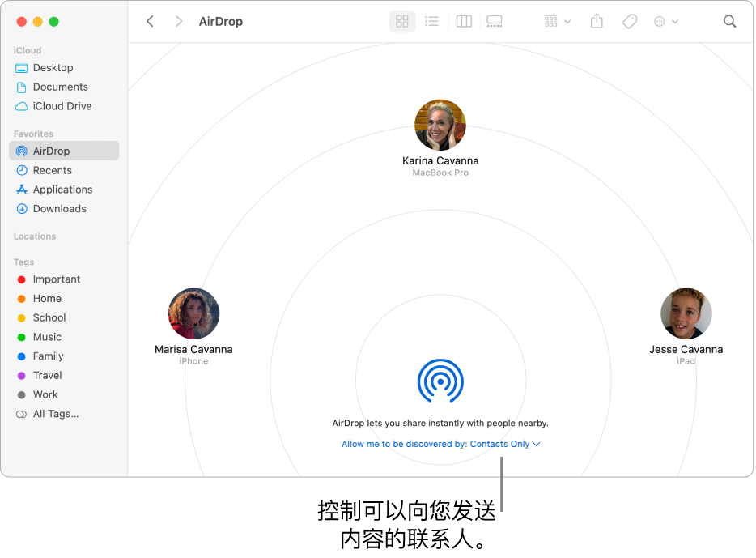Click the Tags section header
Screen dimensions: 756x558
(23, 262)
